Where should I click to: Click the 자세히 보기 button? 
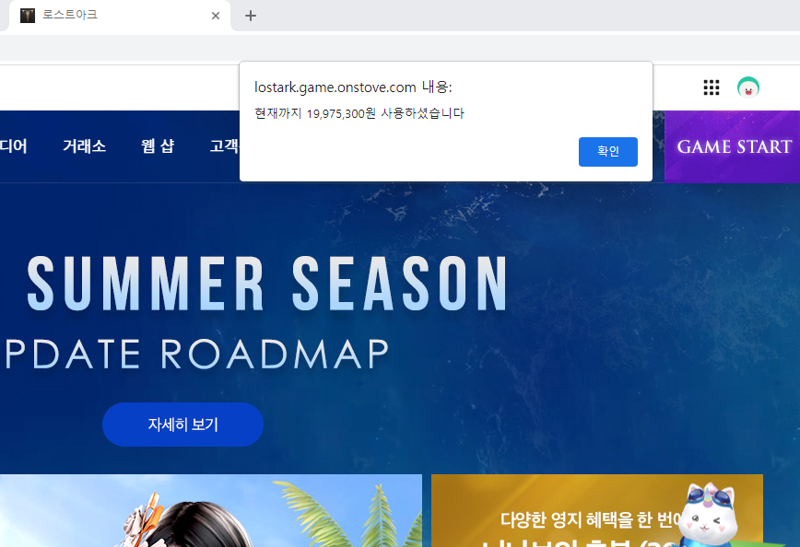click(183, 425)
